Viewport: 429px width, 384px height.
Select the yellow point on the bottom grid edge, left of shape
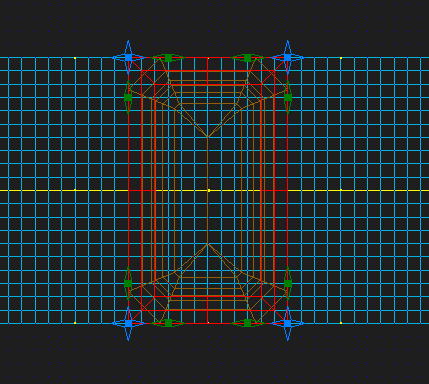pos(75,323)
